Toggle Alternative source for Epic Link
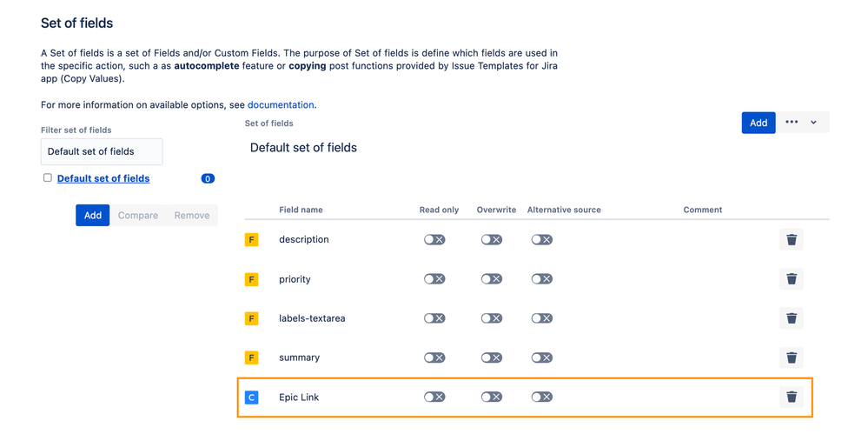 (x=542, y=397)
